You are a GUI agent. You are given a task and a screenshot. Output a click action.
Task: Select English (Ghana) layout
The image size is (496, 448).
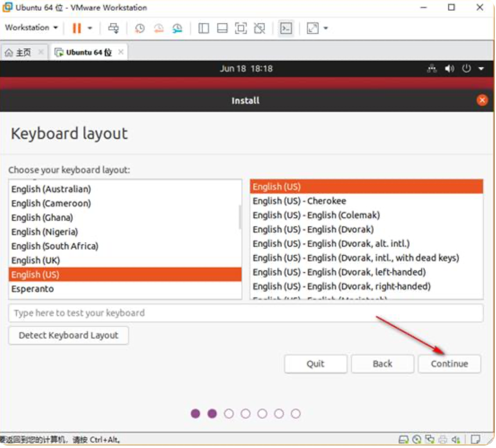[125, 218]
